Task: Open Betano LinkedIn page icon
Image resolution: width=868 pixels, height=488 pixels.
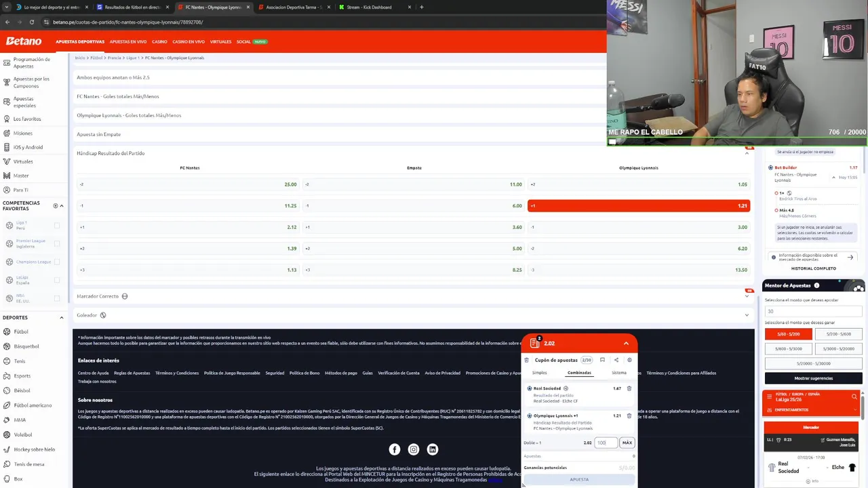Action: (x=433, y=449)
